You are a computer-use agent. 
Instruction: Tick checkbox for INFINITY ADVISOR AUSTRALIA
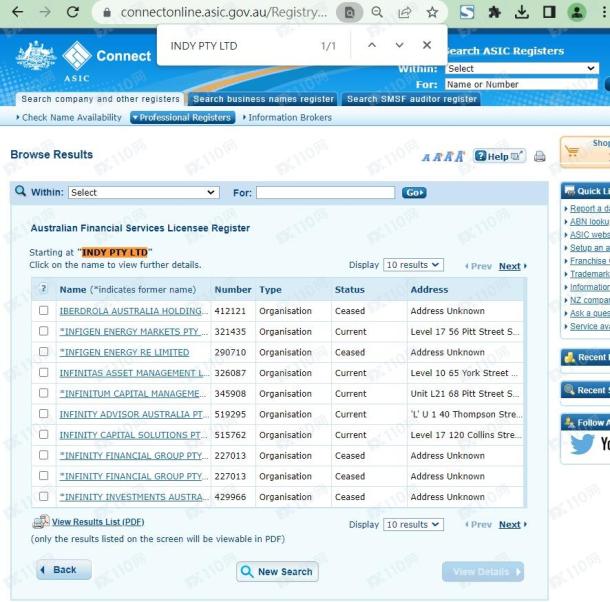tap(44, 414)
